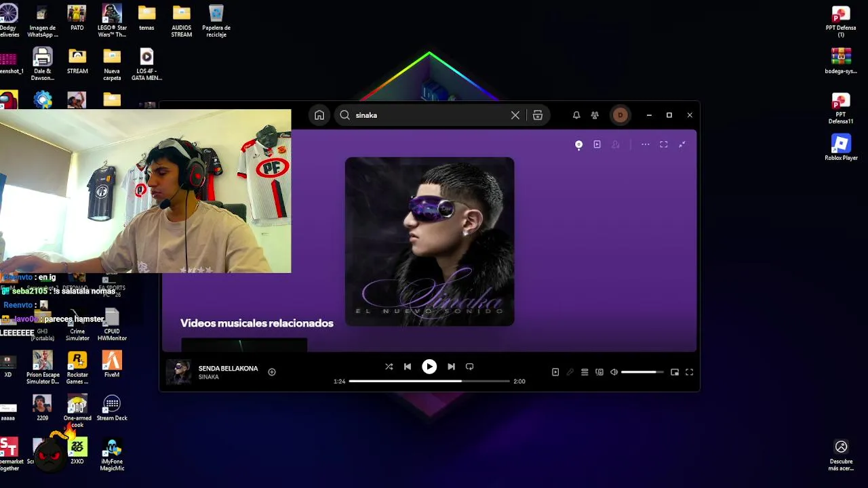Adjust the volume slider

click(642, 372)
